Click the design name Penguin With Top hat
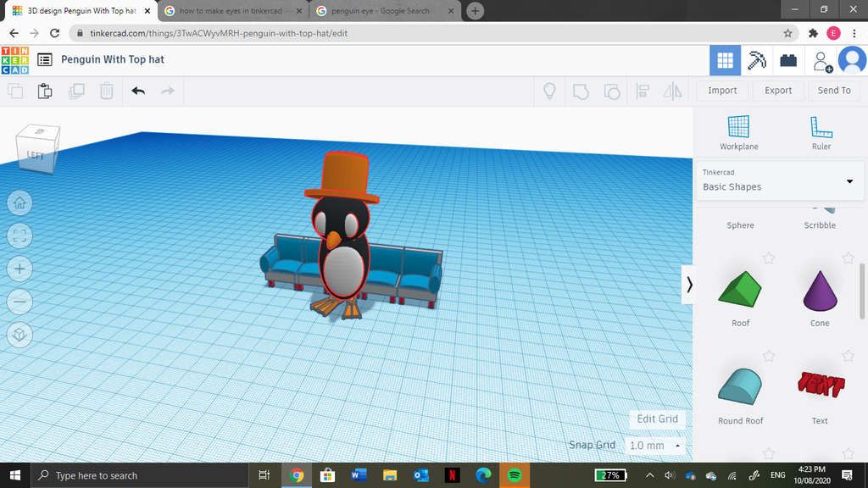Viewport: 868px width, 488px height. click(113, 60)
